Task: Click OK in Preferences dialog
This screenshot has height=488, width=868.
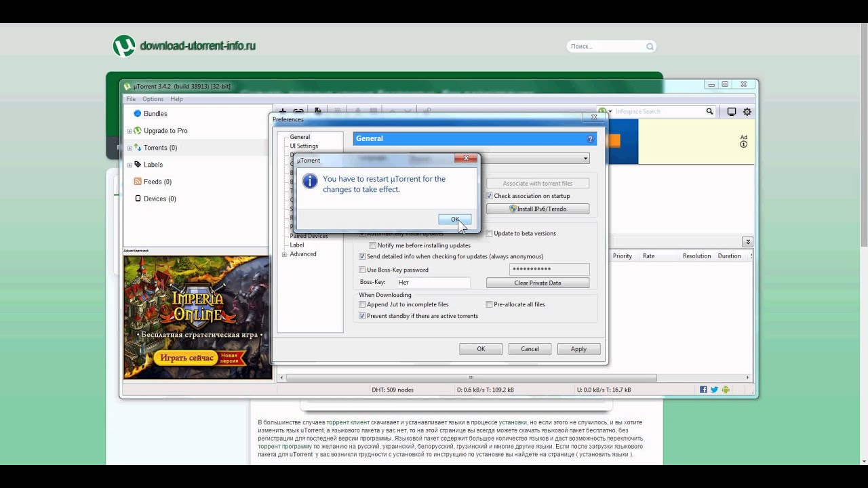Action: pos(481,349)
